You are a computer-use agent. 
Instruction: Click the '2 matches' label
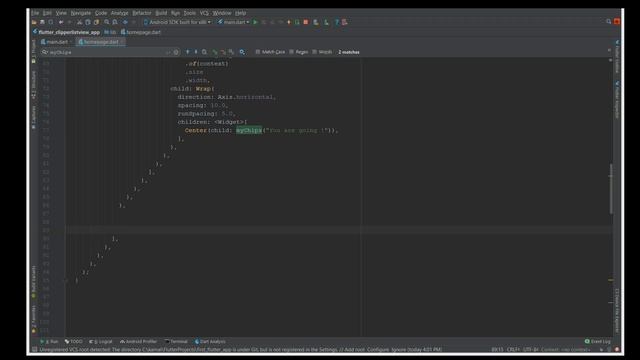click(x=349, y=52)
